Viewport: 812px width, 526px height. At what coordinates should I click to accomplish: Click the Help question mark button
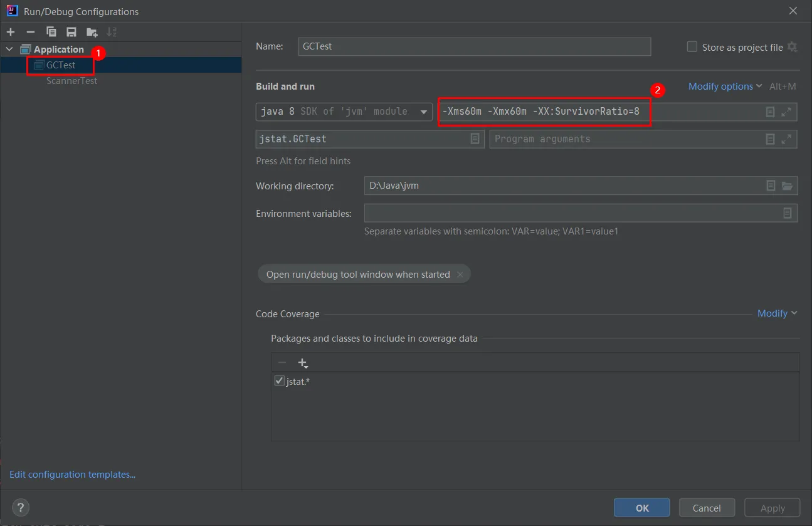21,508
